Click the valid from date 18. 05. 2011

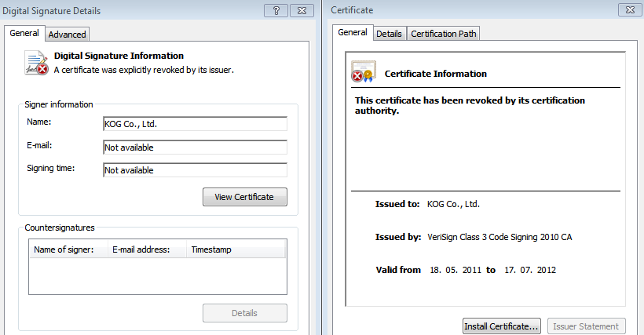tap(455, 270)
